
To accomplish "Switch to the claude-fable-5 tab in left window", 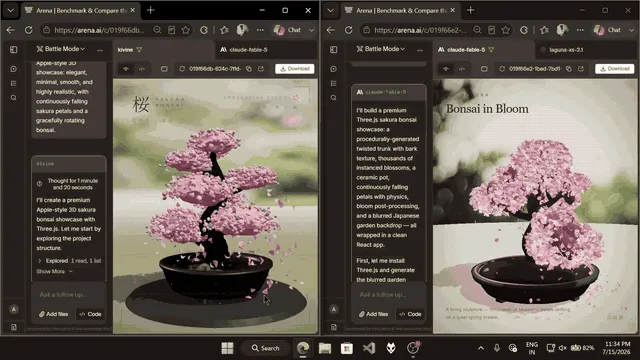I will (244, 50).
